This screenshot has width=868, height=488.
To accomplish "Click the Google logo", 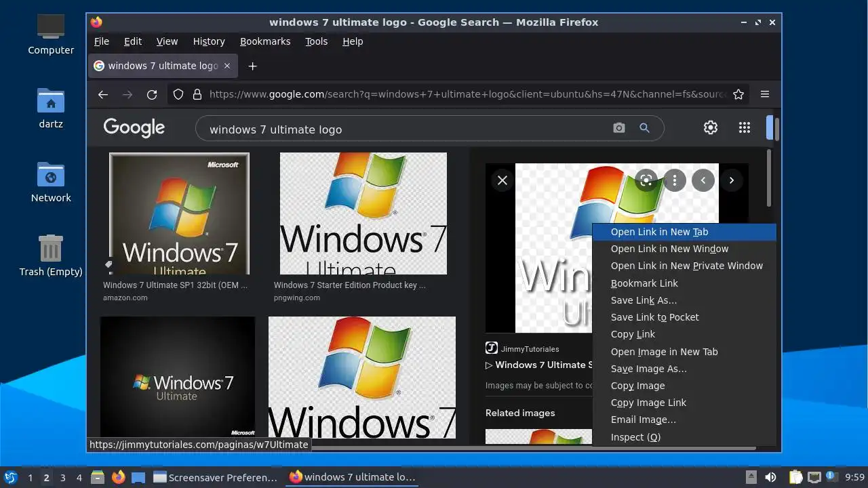I will [x=134, y=127].
